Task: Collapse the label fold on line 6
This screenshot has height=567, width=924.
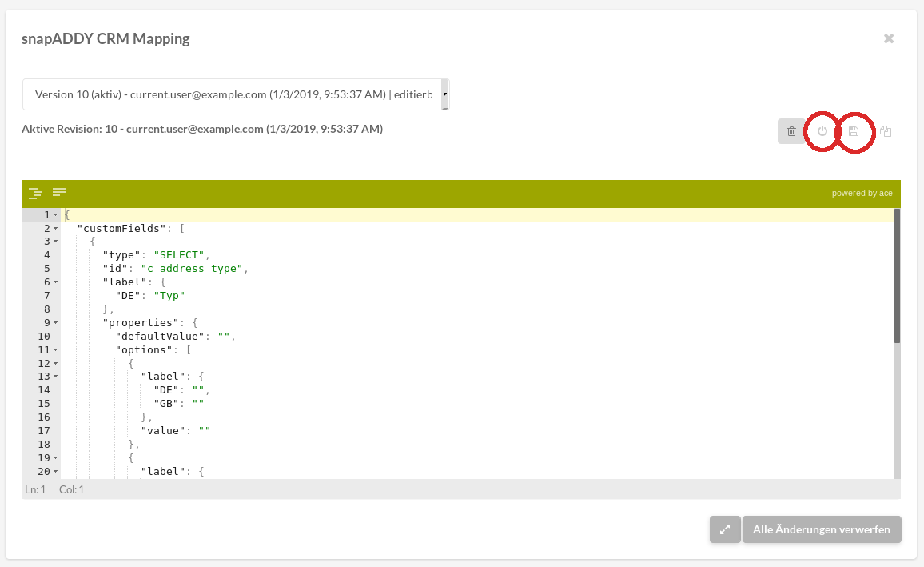Action: tap(56, 282)
